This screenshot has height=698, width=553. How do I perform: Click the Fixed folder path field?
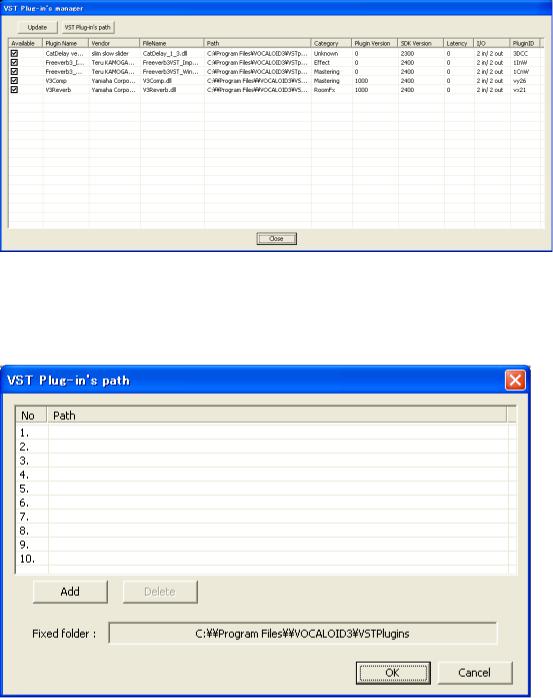302,633
